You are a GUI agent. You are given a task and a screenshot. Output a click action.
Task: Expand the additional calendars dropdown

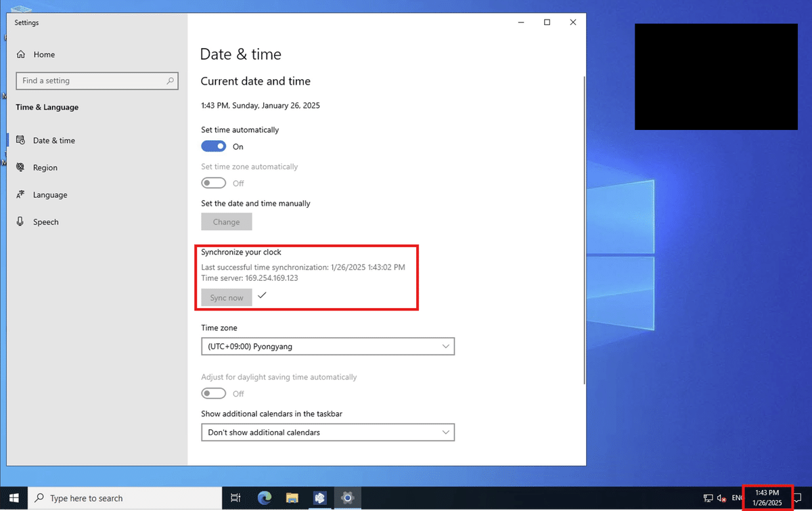(328, 432)
